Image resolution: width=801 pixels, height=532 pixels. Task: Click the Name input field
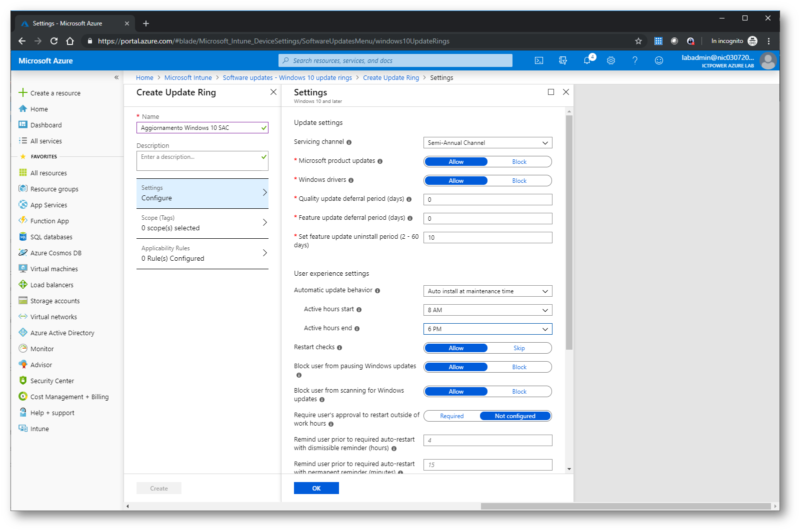(202, 128)
